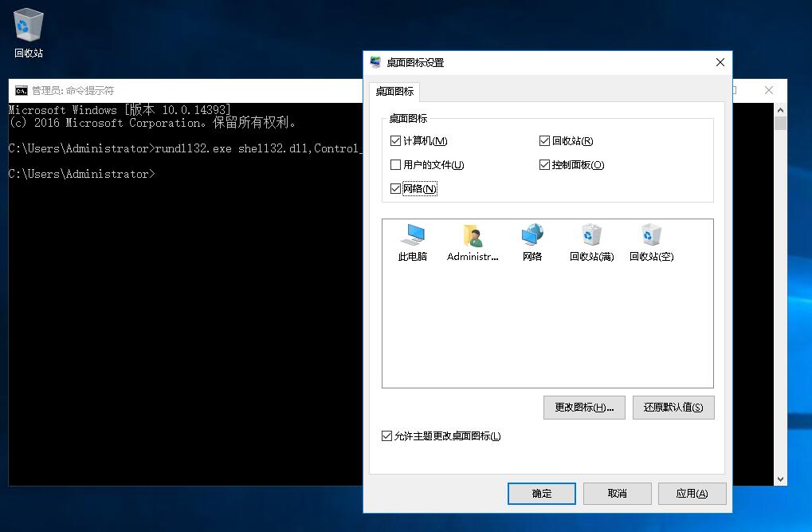Click the 应用(A) apply button
812x532 pixels.
(x=692, y=494)
